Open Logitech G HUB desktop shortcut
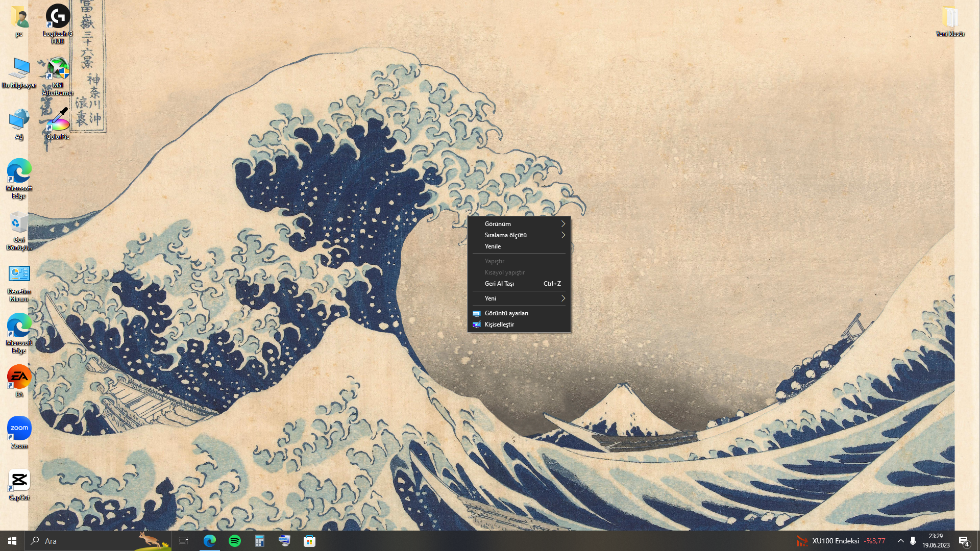Image resolution: width=980 pixels, height=551 pixels. point(58,23)
